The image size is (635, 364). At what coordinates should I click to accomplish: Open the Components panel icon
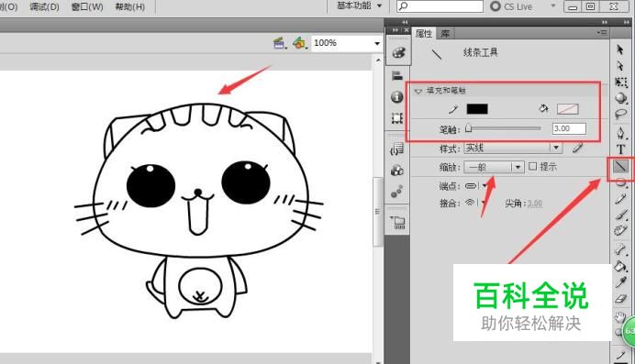[x=397, y=171]
